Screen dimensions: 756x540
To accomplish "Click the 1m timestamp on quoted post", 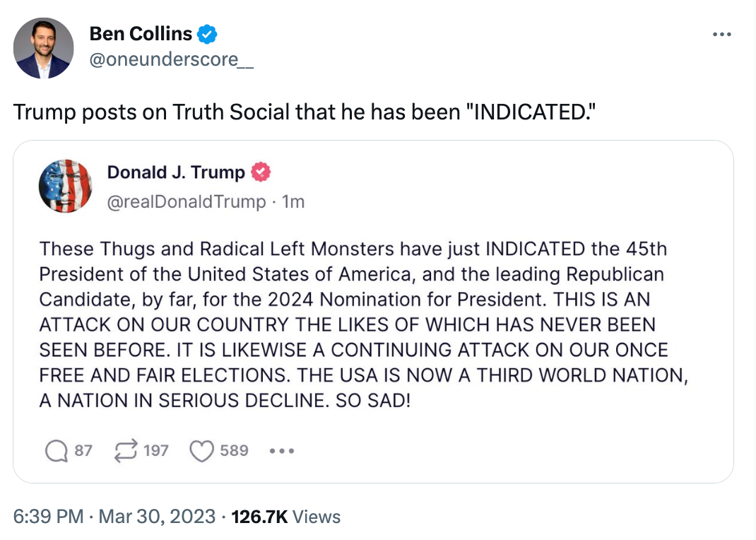I will (x=293, y=201).
